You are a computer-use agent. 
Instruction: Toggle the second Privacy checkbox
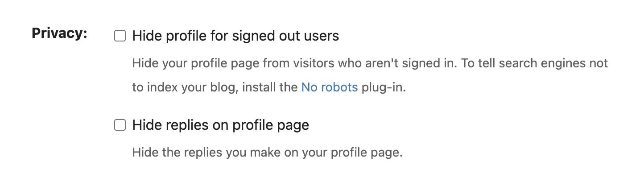pyautogui.click(x=120, y=125)
